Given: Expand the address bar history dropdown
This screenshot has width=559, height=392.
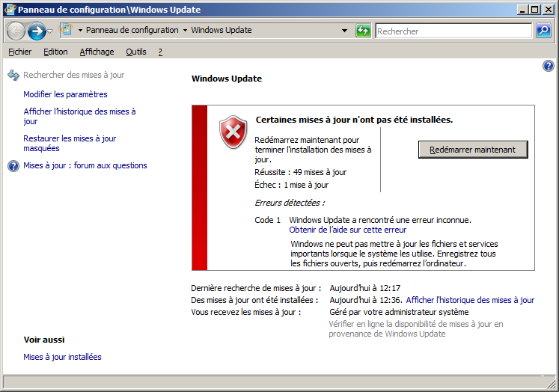Looking at the screenshot, I should (345, 31).
